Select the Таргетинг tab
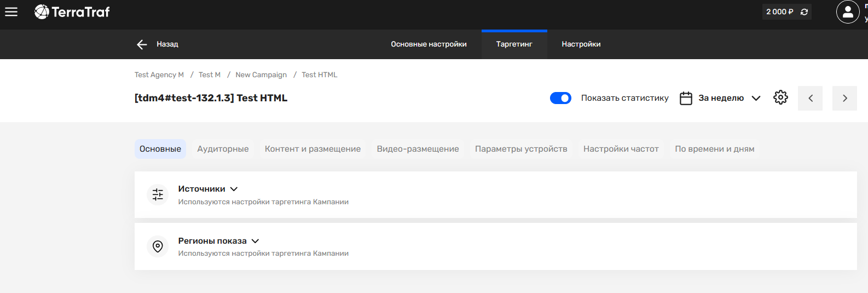Viewport: 868px width, 293px height. point(514,44)
